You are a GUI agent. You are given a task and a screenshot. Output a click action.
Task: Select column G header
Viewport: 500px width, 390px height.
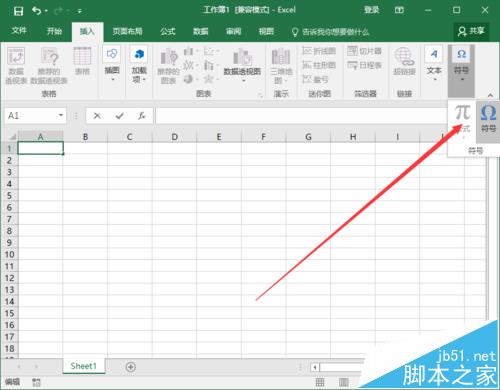coord(308,137)
